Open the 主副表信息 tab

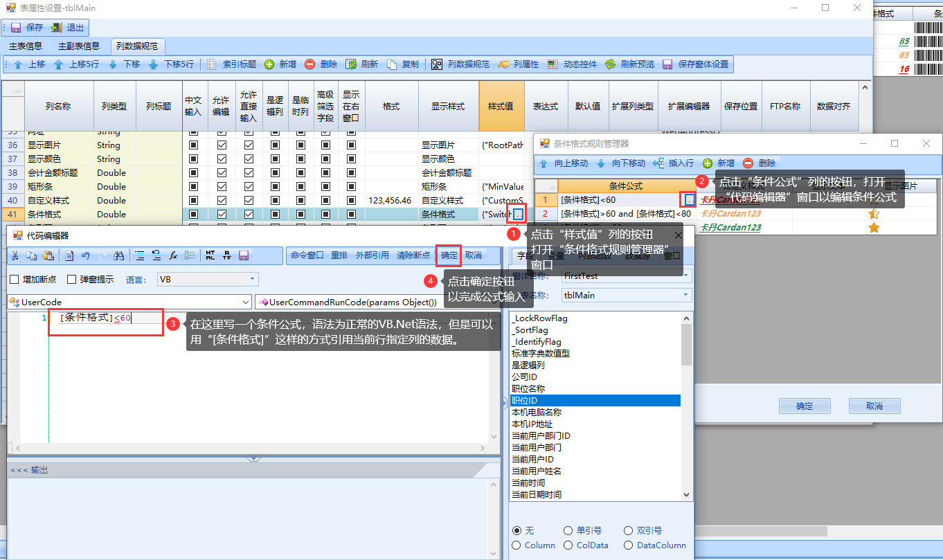(x=79, y=46)
